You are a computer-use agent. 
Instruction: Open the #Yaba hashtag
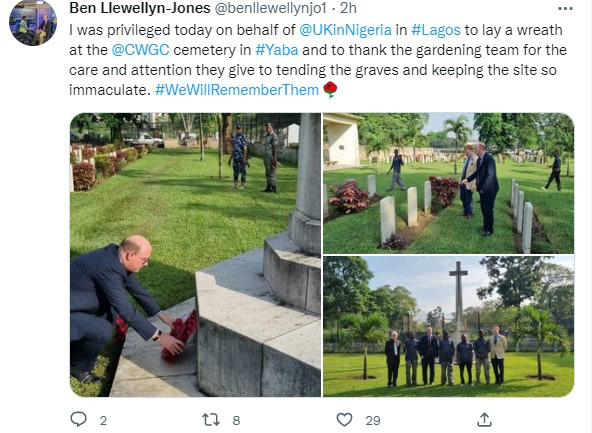click(x=277, y=50)
